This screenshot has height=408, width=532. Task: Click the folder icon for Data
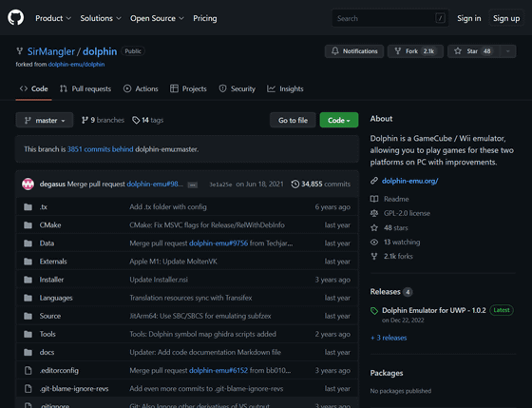pyautogui.click(x=28, y=243)
